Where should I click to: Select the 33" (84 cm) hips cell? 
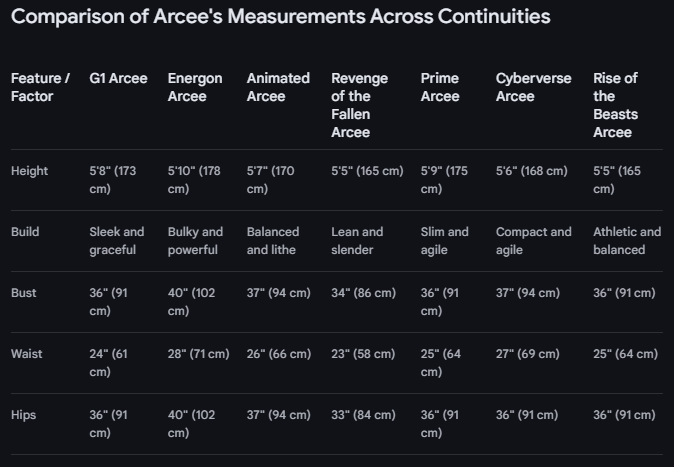363,415
